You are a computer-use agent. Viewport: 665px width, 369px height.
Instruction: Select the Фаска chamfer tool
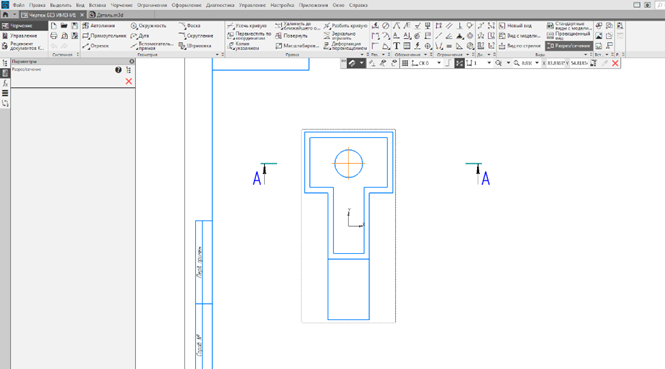coord(190,26)
